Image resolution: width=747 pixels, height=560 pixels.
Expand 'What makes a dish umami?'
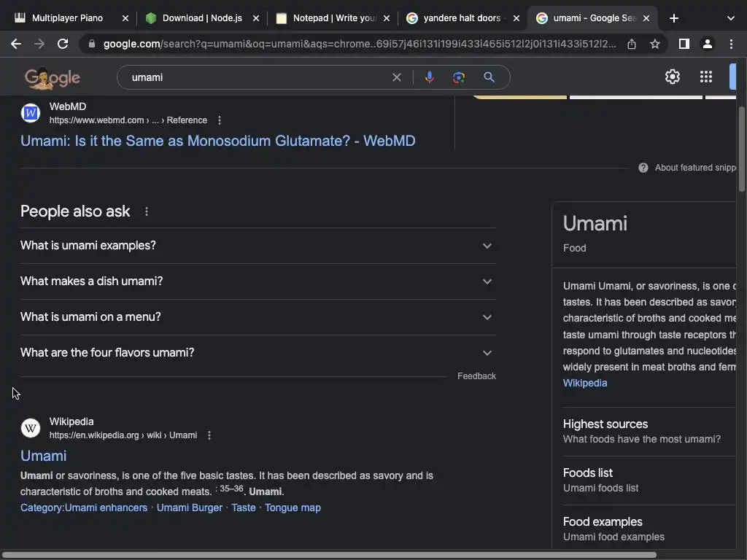click(258, 281)
